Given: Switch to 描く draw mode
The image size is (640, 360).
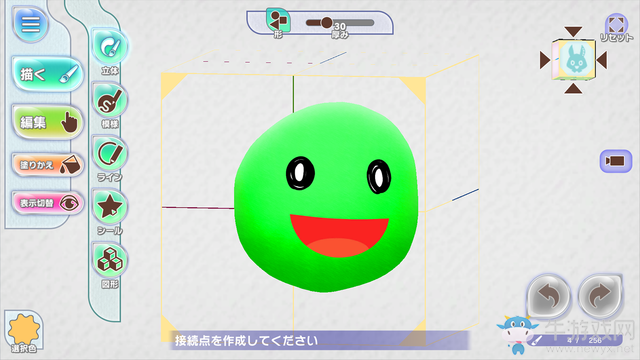Looking at the screenshot, I should (x=48, y=74).
